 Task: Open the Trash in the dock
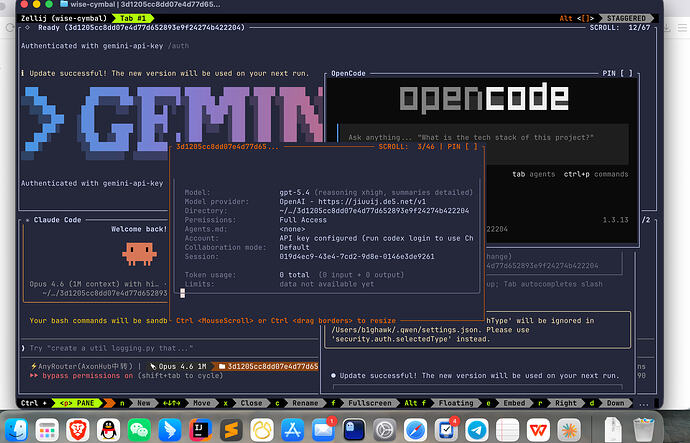(x=643, y=429)
